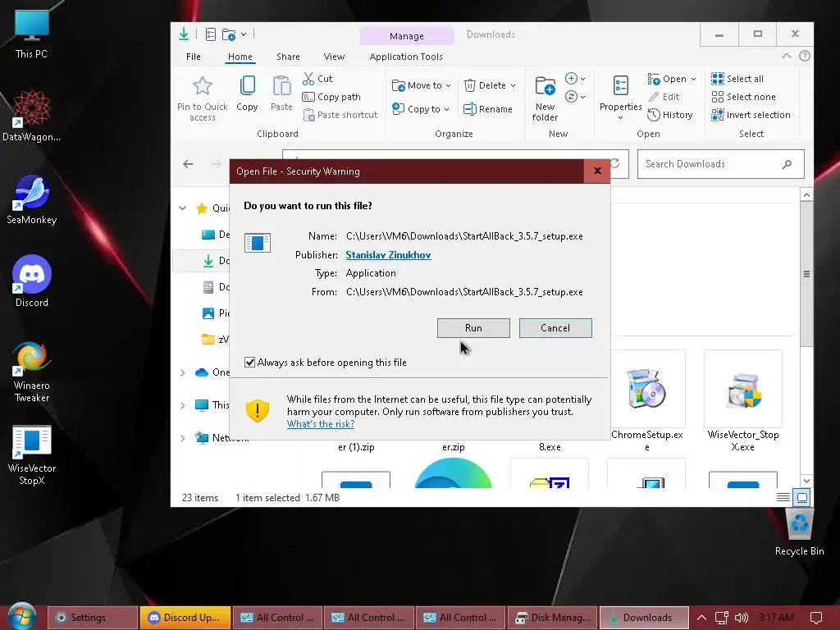Open the What's the risk link

pos(321,424)
